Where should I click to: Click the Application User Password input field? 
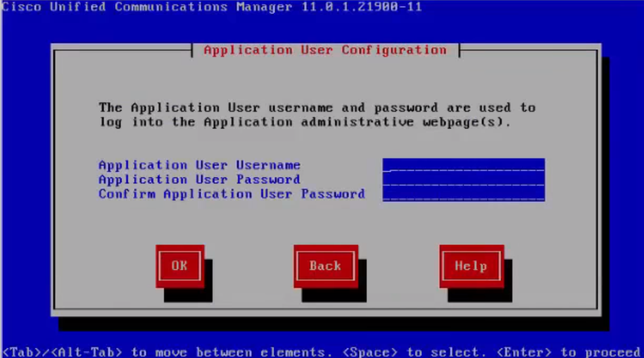pyautogui.click(x=464, y=179)
